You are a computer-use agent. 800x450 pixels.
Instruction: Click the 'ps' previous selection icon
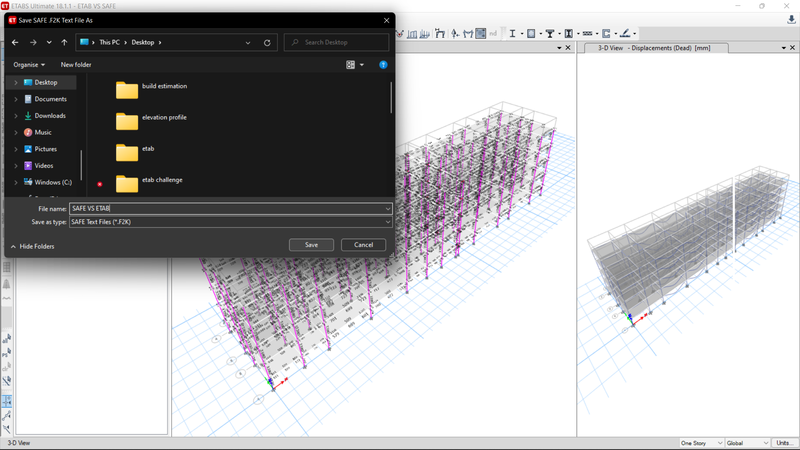coord(7,352)
